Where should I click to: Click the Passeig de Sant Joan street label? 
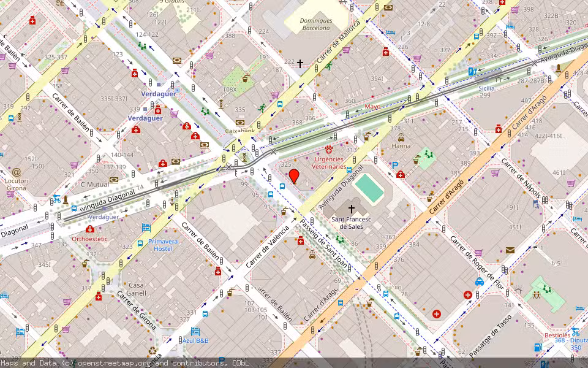point(323,243)
